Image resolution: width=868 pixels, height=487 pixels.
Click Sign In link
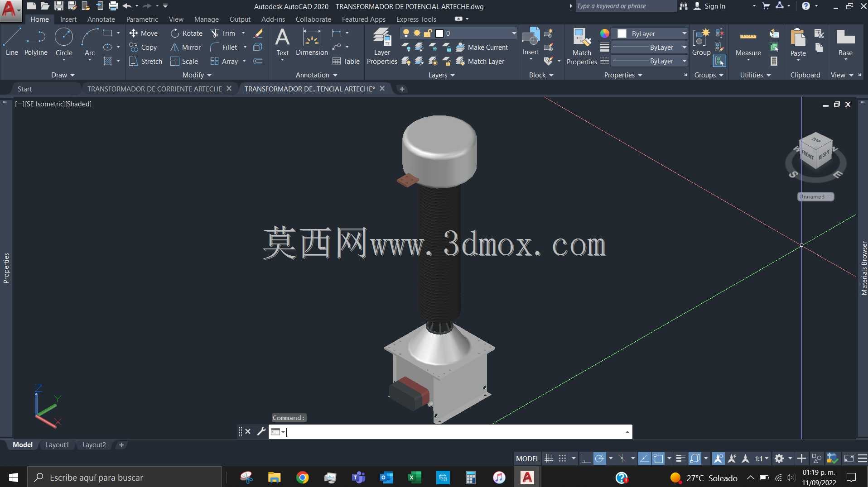[x=715, y=6]
